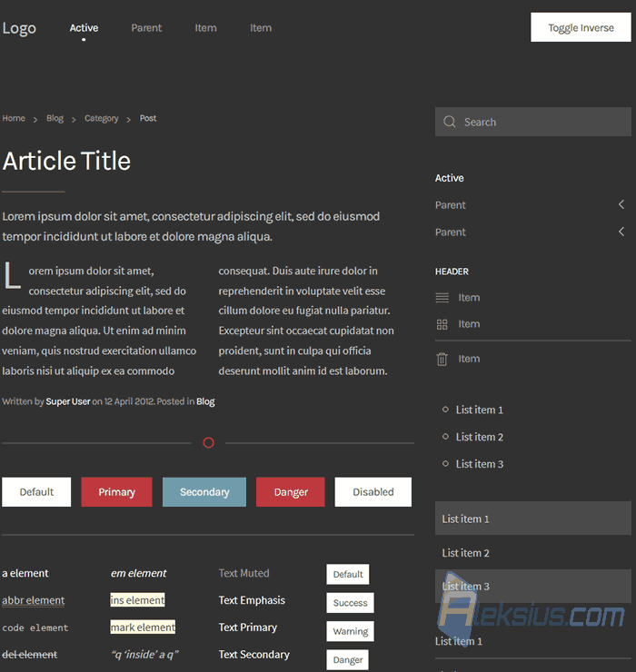Click the 'Text Emphasis' label

pyautogui.click(x=252, y=600)
